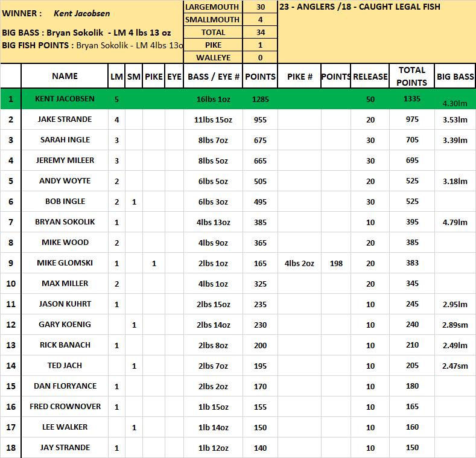Click the rank number 10 cell
Image resolution: width=476 pixels, height=458 pixels.
click(x=11, y=284)
